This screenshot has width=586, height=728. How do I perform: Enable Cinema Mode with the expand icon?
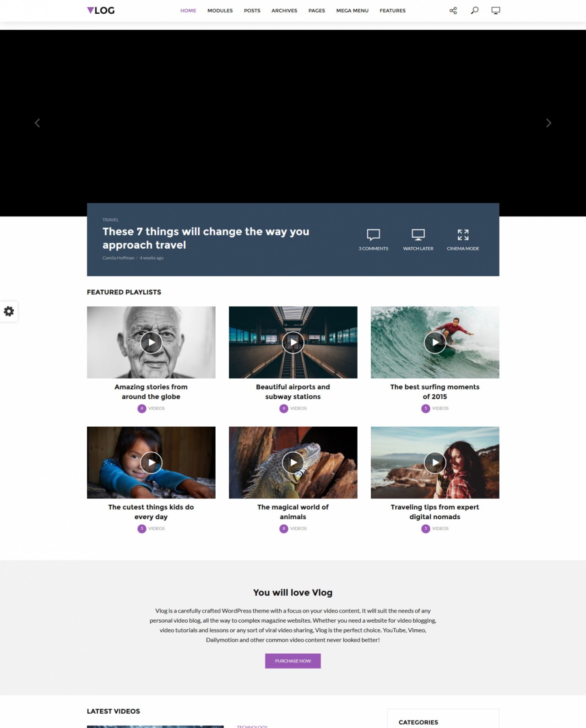pos(463,235)
